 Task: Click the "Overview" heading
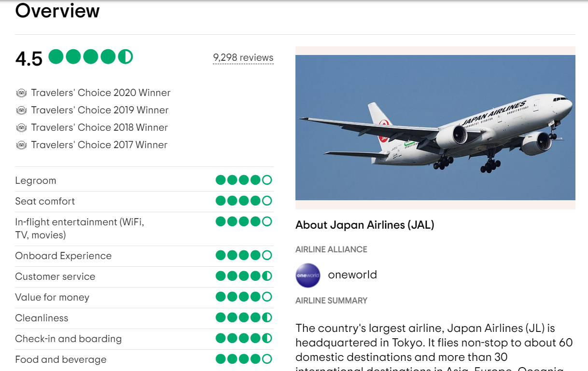click(57, 10)
